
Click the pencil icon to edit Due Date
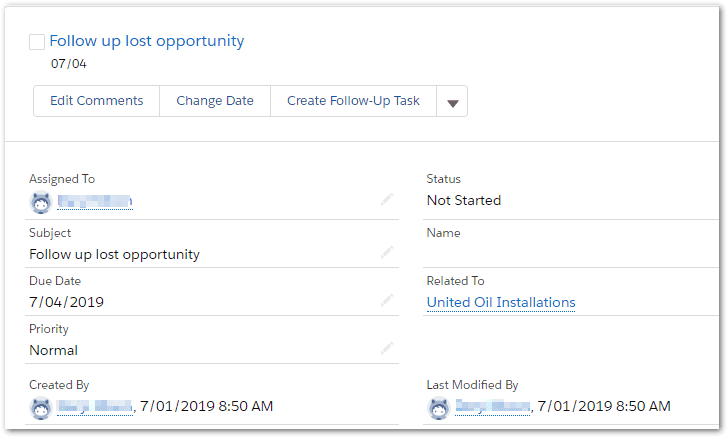pos(387,300)
